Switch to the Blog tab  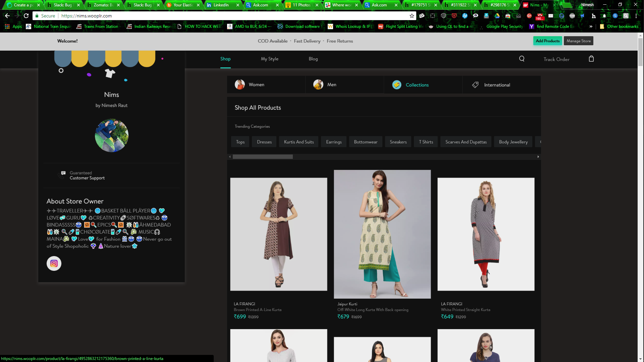(313, 59)
